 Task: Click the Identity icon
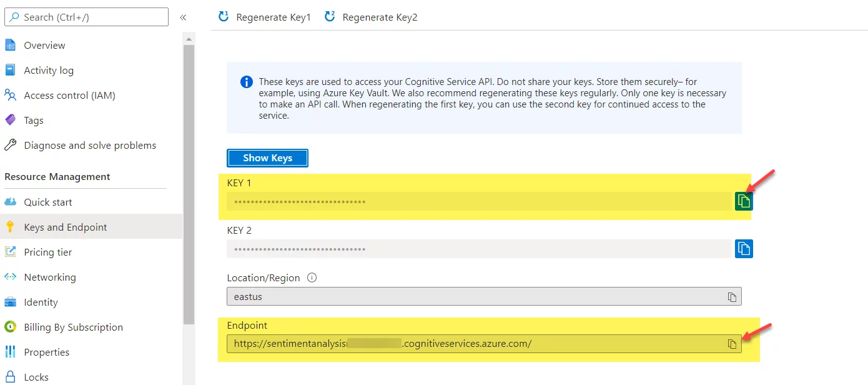[x=10, y=302]
